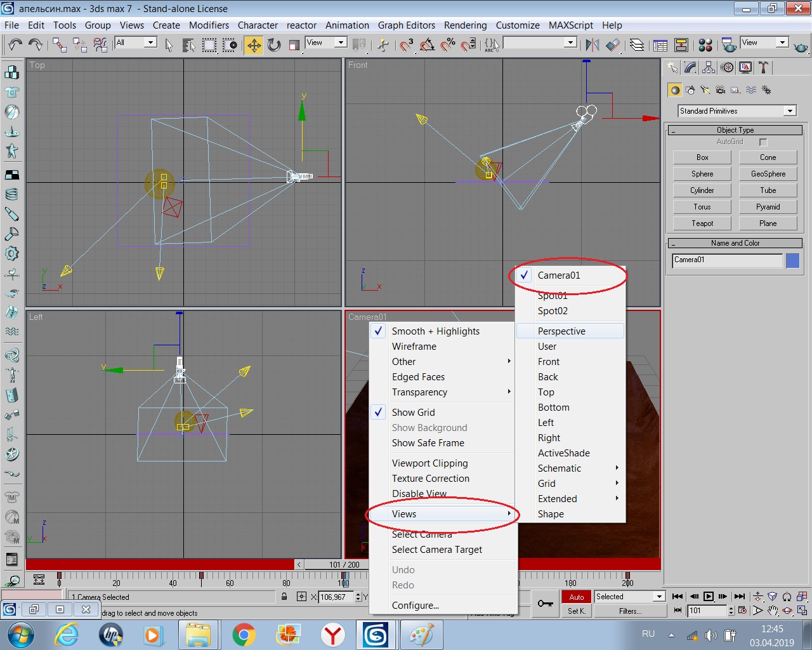
Task: Switch to the Modify panel tab
Action: click(x=691, y=67)
